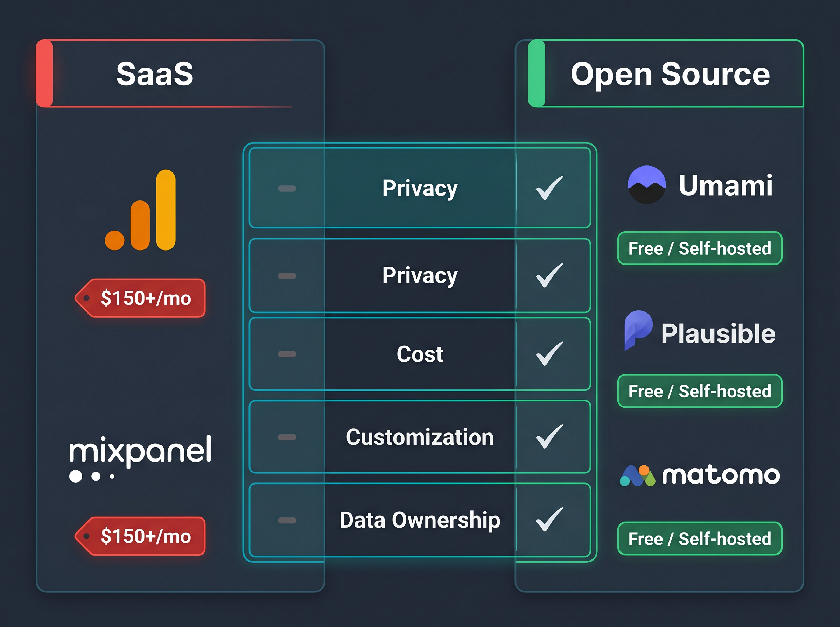The width and height of the screenshot is (840, 627).
Task: Select the SaaS column header
Action: coord(164,73)
